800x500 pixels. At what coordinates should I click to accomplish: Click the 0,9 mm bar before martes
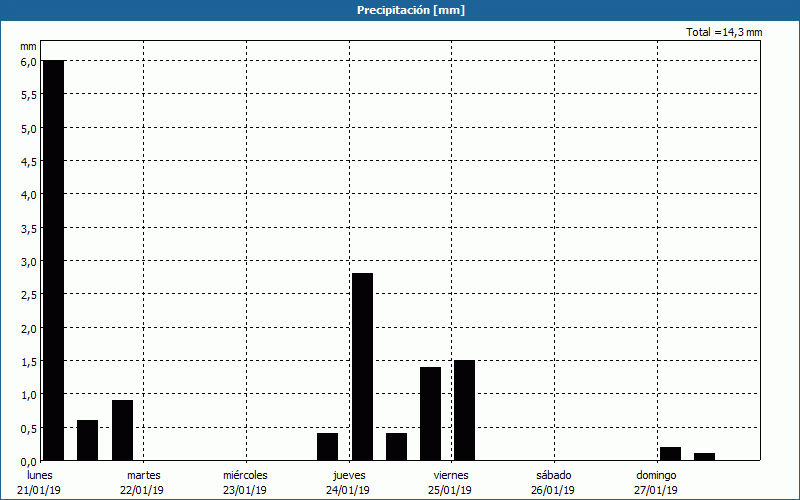(x=122, y=430)
